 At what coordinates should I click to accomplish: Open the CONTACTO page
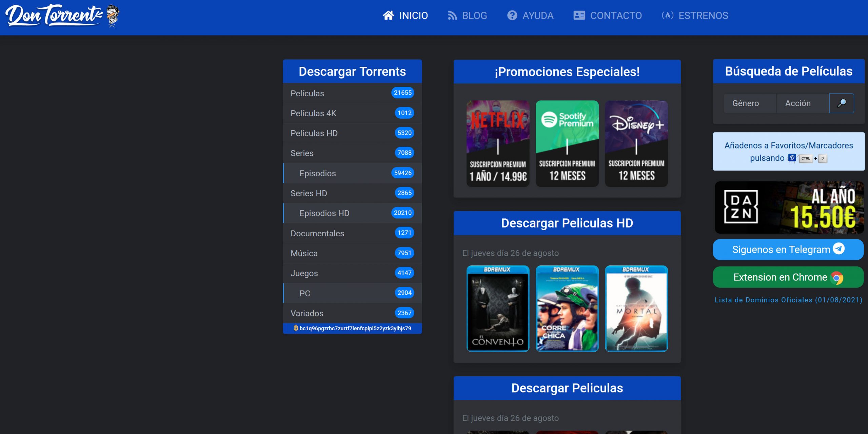click(x=608, y=16)
